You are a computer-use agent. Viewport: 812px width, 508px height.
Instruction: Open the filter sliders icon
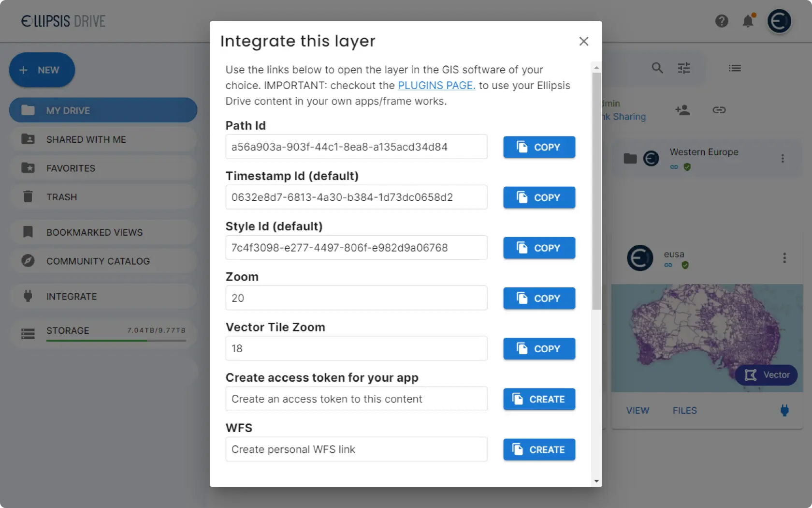(684, 68)
